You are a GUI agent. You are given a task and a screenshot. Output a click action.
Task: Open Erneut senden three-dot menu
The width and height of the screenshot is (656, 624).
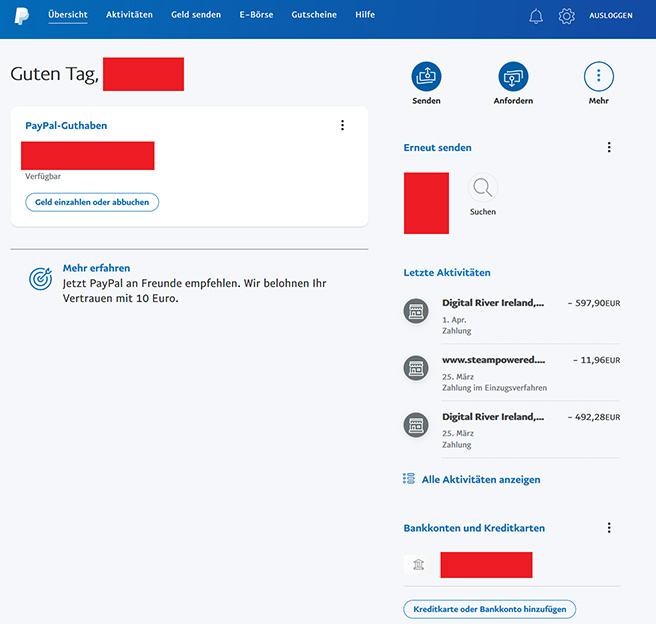(609, 147)
